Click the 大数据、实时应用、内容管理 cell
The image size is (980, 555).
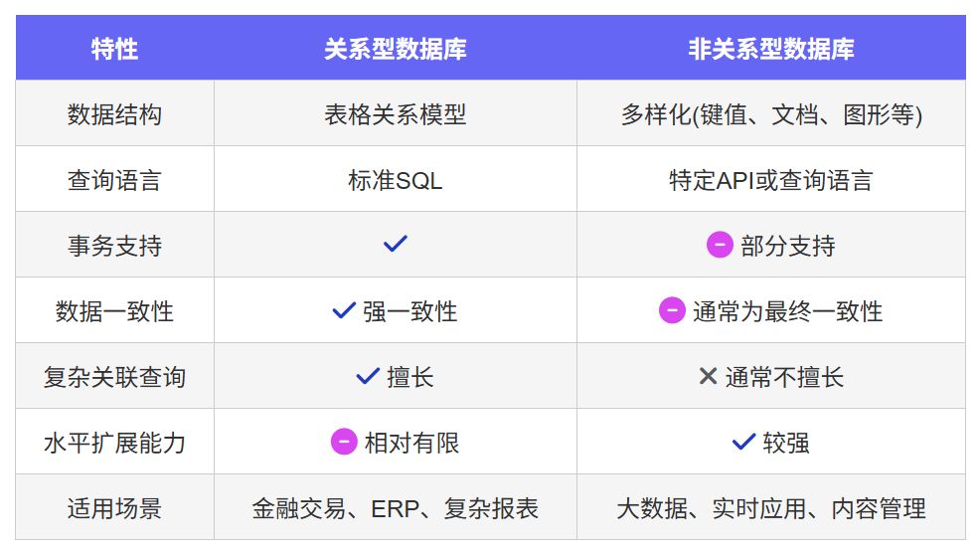[771, 508]
